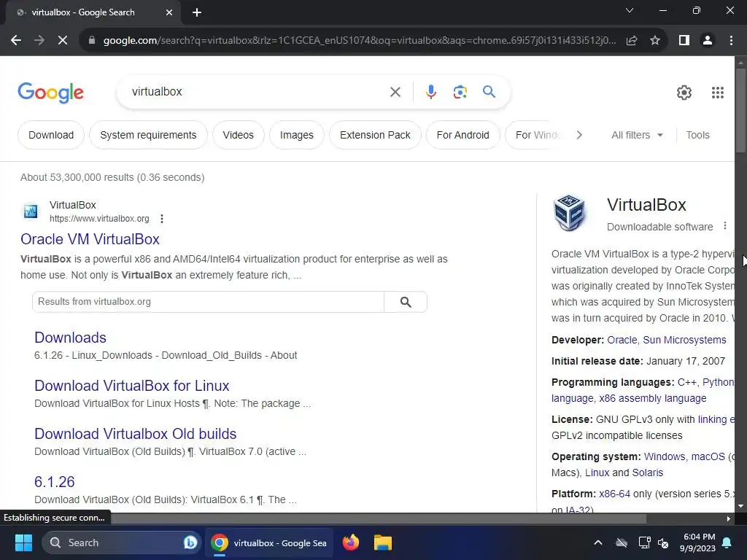Open Chrome side panel
Image resolution: width=747 pixels, height=560 pixels.
tap(684, 41)
